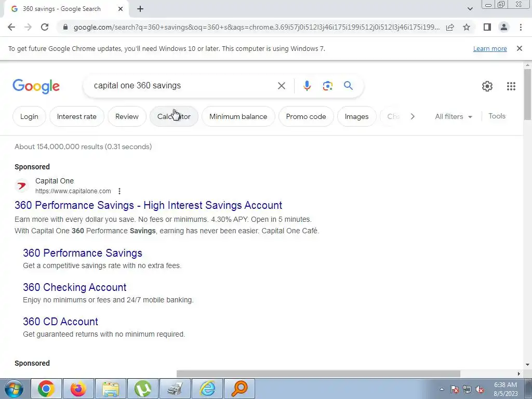
Task: Reload the current page
Action: tap(45, 27)
